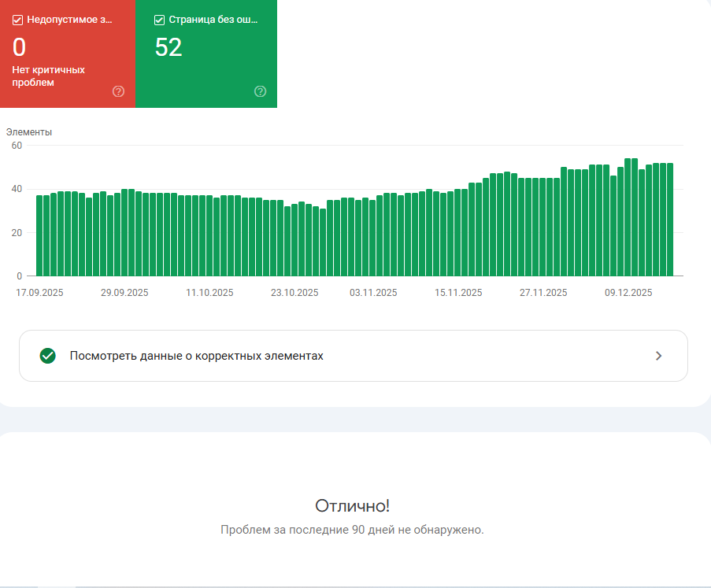Click the "29.09.2025" date label on chart axis
The height and width of the screenshot is (588, 711).
point(124,293)
